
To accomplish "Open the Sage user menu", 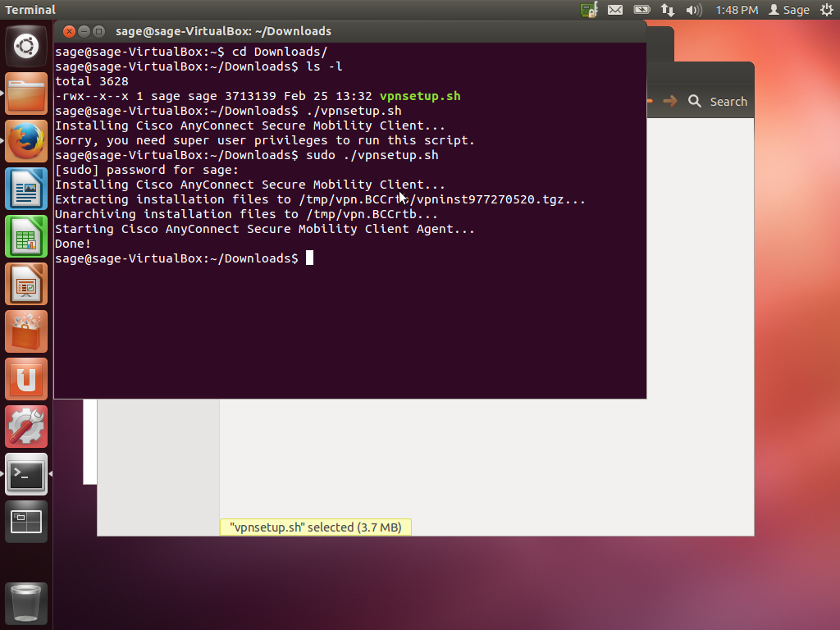I will point(788,10).
